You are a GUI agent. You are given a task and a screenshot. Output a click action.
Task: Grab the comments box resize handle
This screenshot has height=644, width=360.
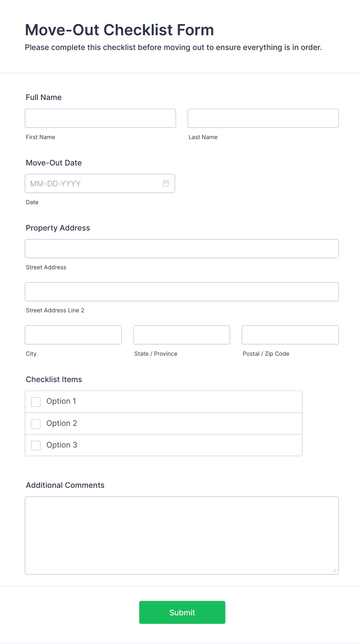click(335, 570)
